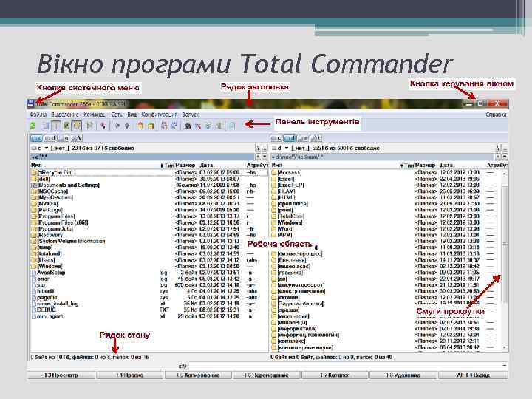Click the red-blue star selection toolbar icon
The width and height of the screenshot is (532, 399).
click(x=103, y=126)
